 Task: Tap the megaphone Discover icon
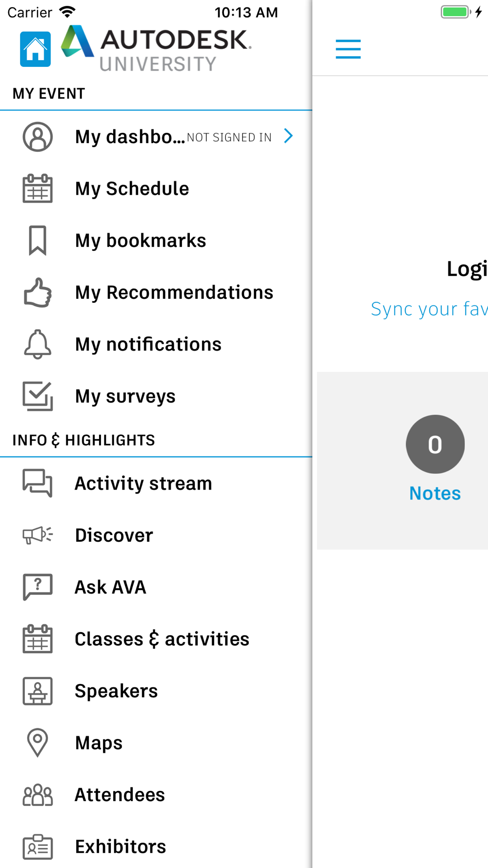point(38,535)
